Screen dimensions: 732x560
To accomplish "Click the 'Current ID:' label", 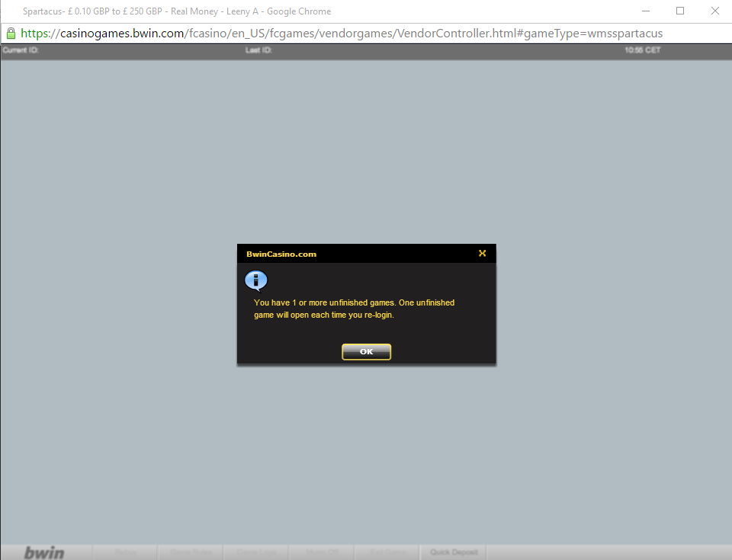I will (21, 50).
